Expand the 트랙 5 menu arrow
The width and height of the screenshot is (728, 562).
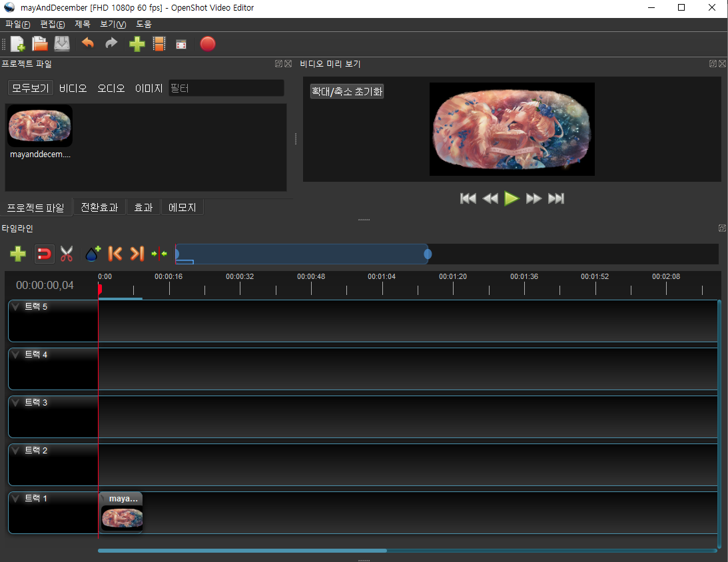tap(16, 307)
